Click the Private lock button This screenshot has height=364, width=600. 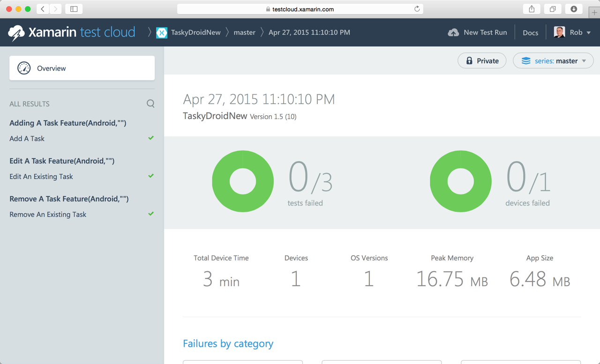(482, 61)
